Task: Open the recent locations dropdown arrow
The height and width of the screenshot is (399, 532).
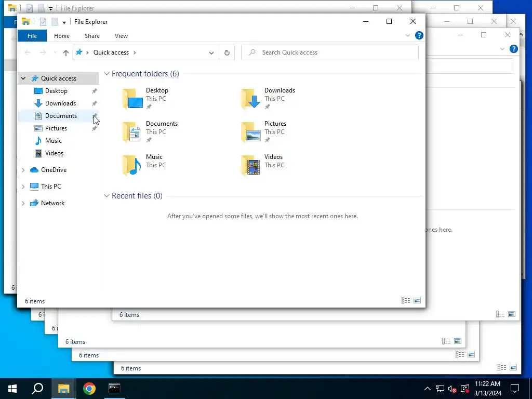Action: (x=55, y=52)
